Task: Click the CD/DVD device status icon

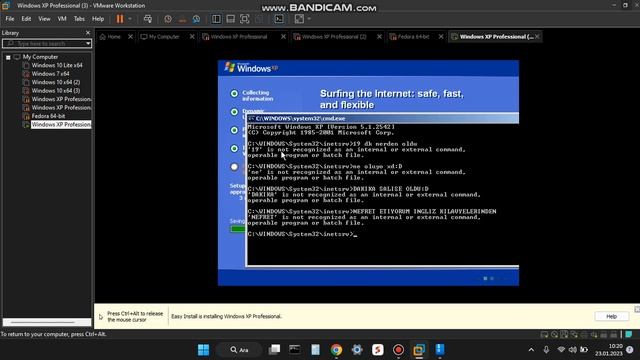Action: point(554,335)
